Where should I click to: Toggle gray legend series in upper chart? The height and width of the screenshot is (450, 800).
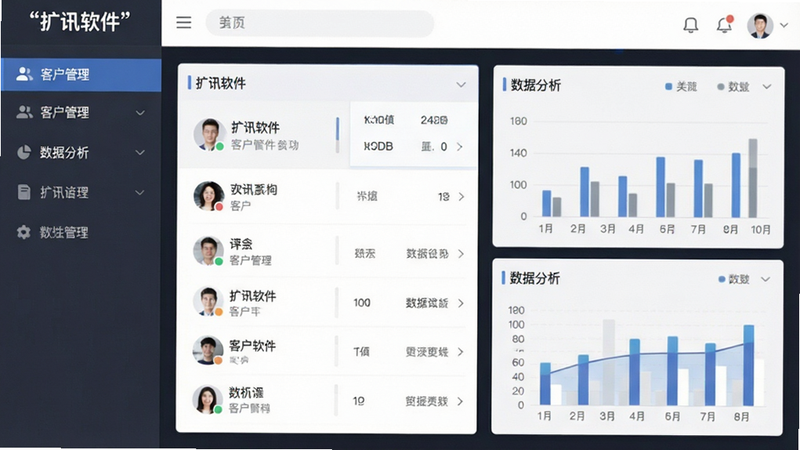click(733, 87)
